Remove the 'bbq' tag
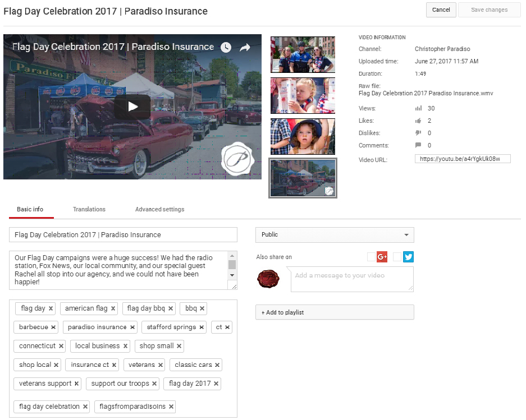Viewport: 526px width, 420px height. [x=202, y=308]
